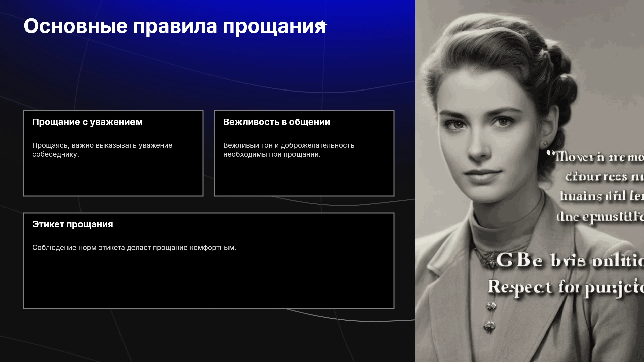Select the text "Прощаясь, важно выказывать уважение собеседнику"
The width and height of the screenshot is (644, 362).
102,150
